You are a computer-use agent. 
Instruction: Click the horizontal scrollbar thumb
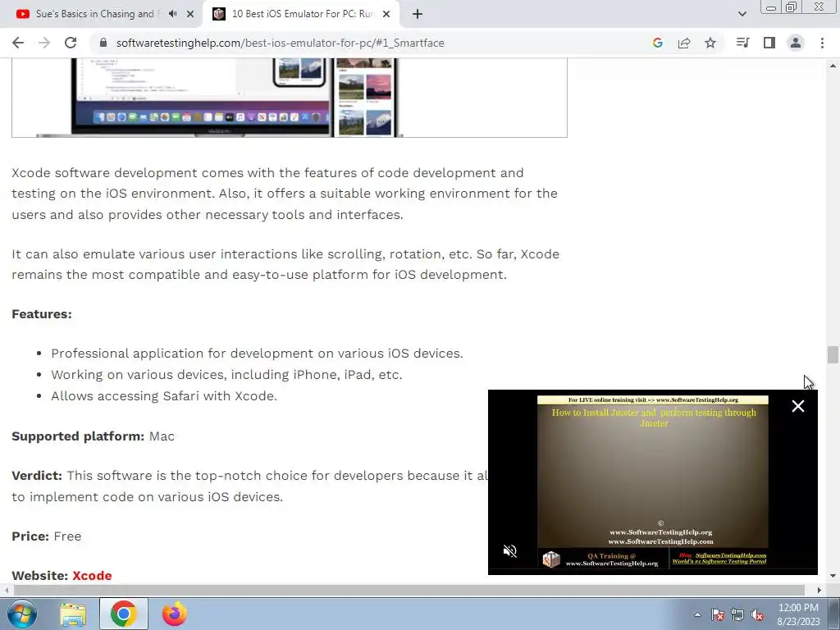(409, 590)
